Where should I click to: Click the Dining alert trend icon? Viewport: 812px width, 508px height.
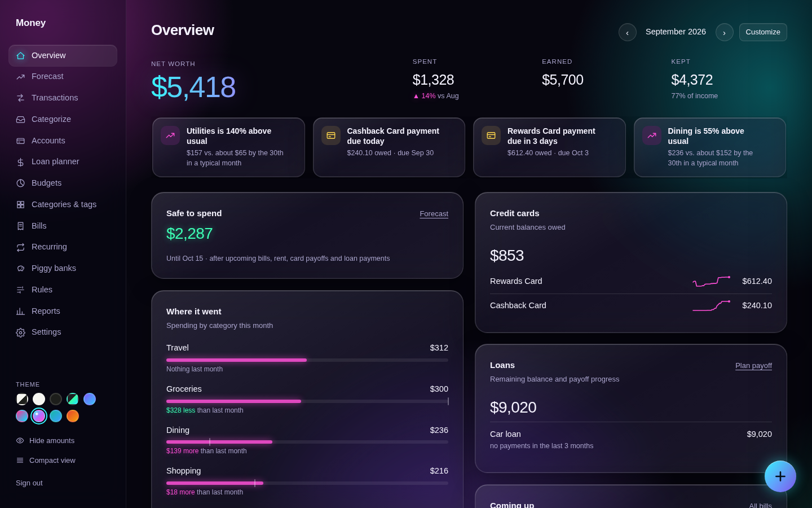pyautogui.click(x=652, y=135)
